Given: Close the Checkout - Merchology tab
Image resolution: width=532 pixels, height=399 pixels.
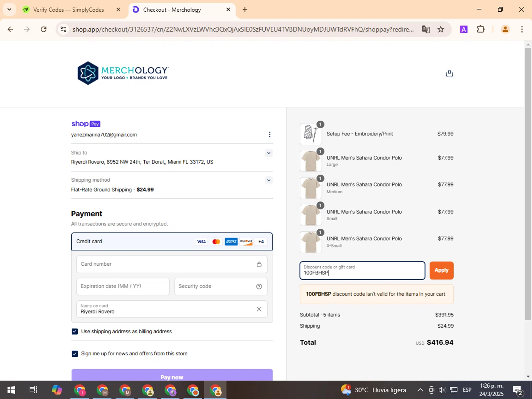Looking at the screenshot, I should (228, 10).
